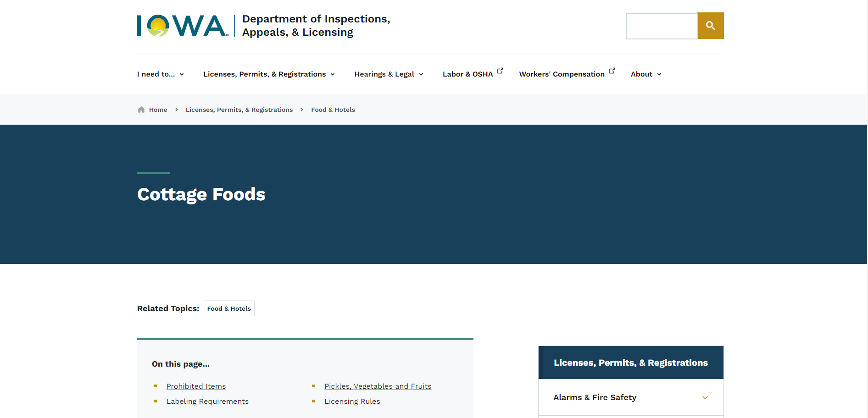This screenshot has width=868, height=418.
Task: Click external link icon beside Labor & OSHA
Action: [x=500, y=71]
